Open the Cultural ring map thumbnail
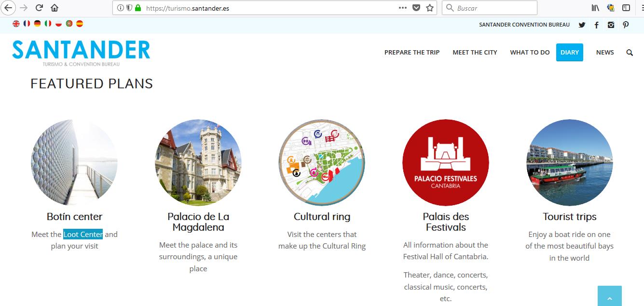 click(x=322, y=163)
